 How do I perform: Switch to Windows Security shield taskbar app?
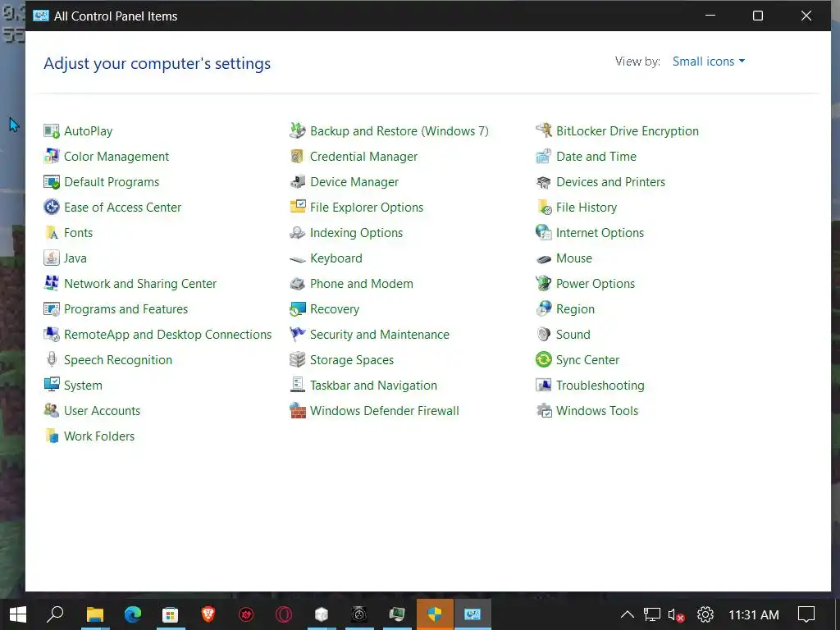coord(435,614)
